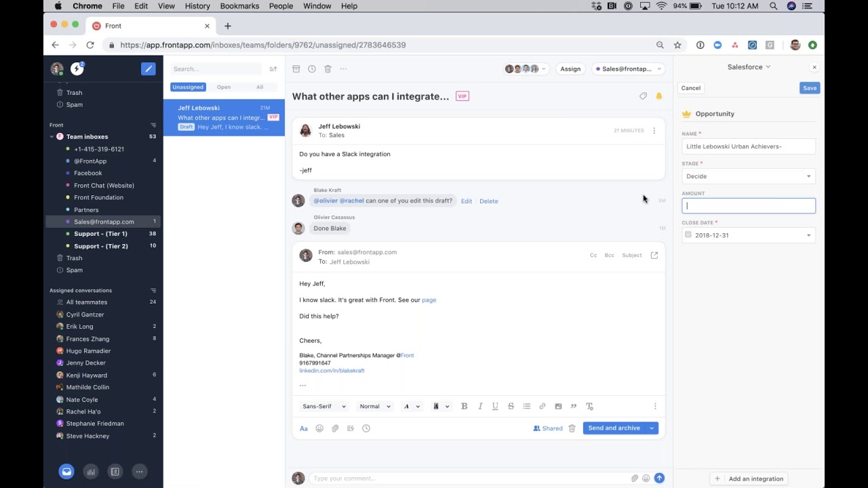Select the All tab
Viewport: 868px width, 488px height.
pos(260,87)
